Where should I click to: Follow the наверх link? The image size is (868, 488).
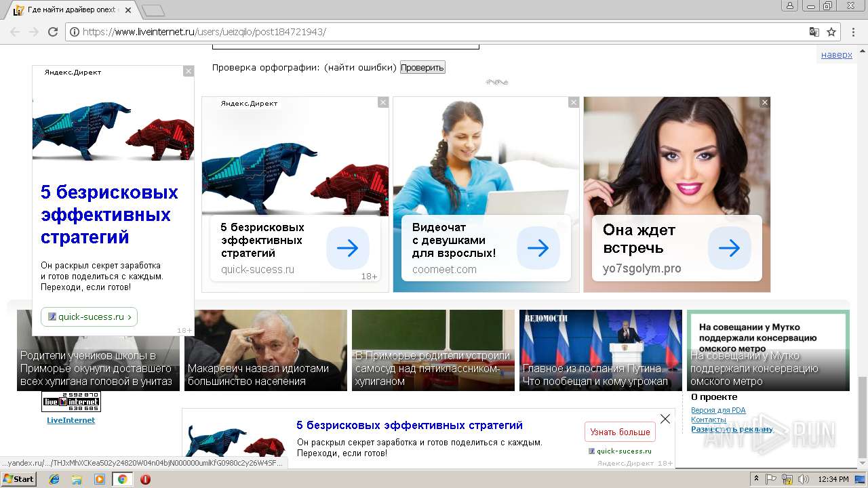[x=837, y=54]
